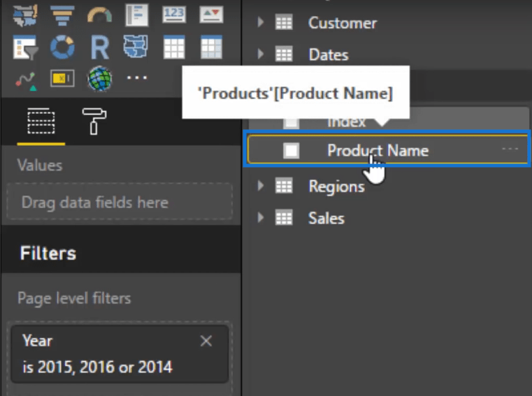Check the Product Name field checkbox
This screenshot has width=532, height=396.
click(x=291, y=151)
